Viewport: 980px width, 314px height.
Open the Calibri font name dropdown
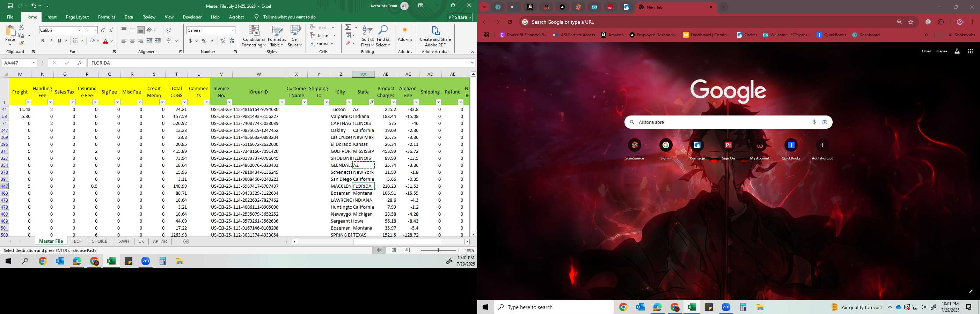click(x=79, y=30)
